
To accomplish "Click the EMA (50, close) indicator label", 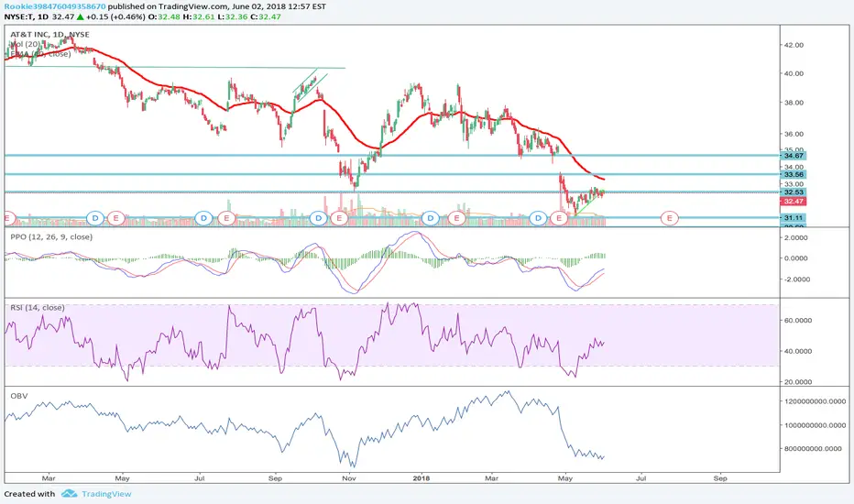I will pos(40,54).
